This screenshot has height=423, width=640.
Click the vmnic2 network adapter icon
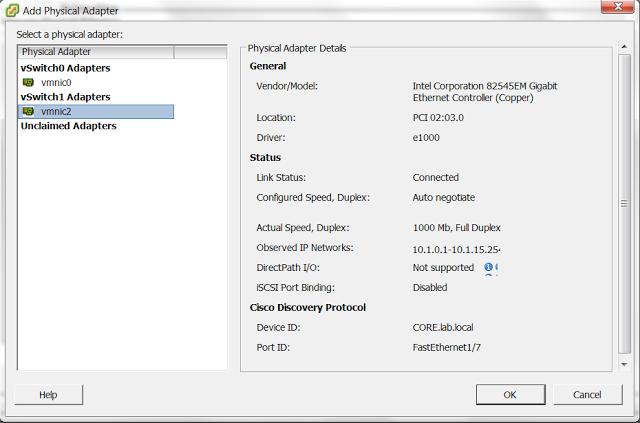tap(28, 111)
